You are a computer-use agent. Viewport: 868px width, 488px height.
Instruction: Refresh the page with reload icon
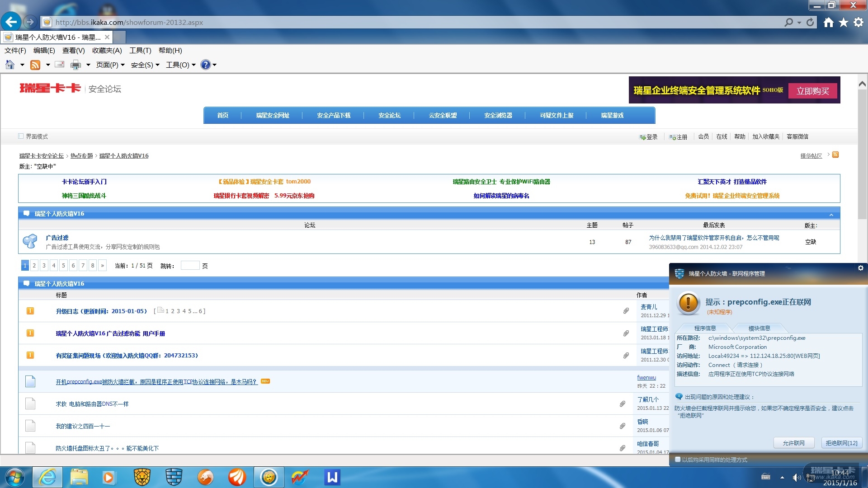pos(810,22)
